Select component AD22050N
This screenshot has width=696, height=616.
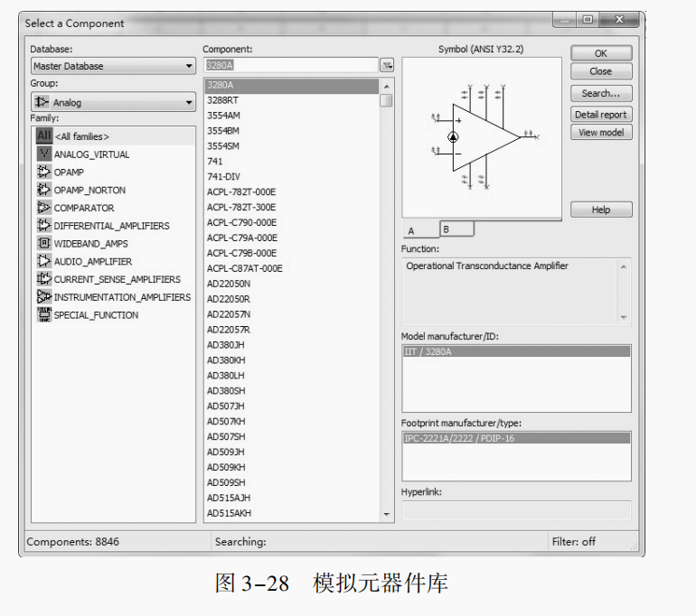tap(292, 284)
